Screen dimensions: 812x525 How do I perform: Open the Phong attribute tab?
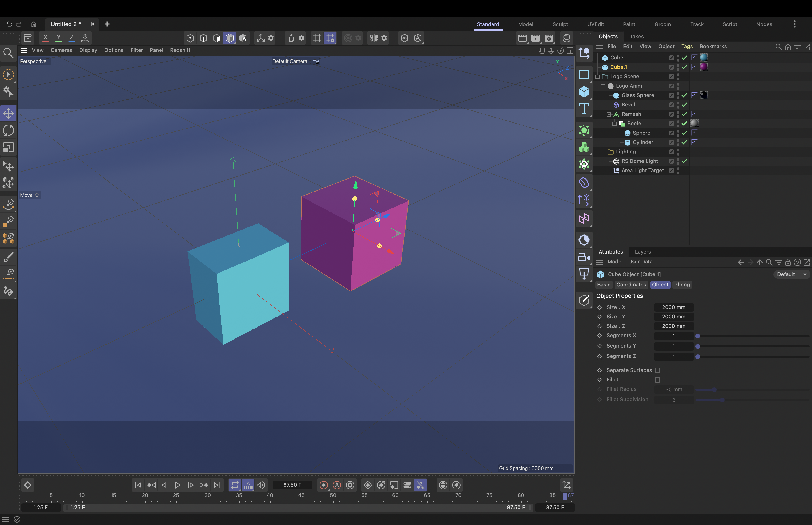tap(682, 285)
